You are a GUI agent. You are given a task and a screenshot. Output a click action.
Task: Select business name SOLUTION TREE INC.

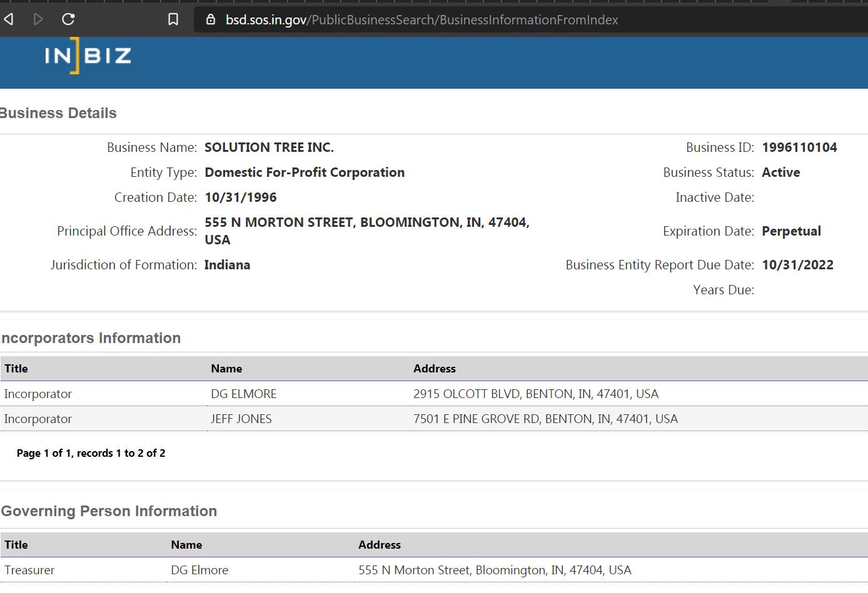pos(269,147)
